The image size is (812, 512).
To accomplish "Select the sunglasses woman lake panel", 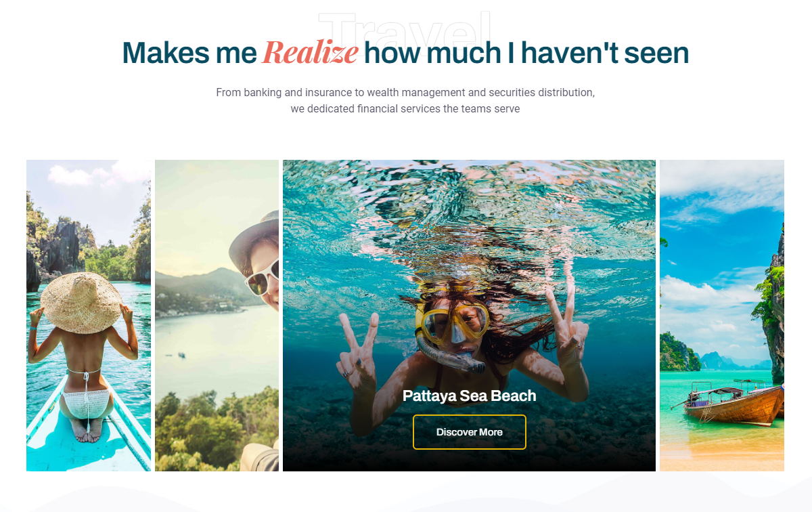I will [x=217, y=316].
